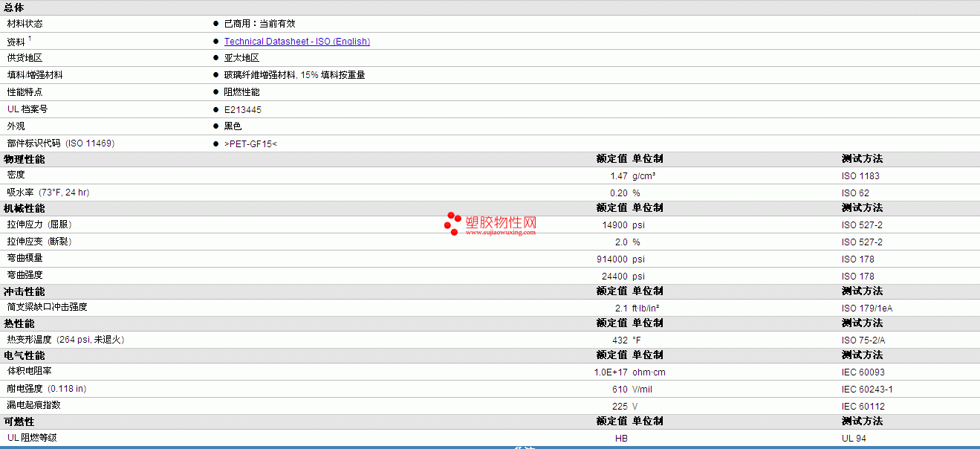Click the 拉伸应力 (屈服) label
980x449 pixels.
[39, 224]
